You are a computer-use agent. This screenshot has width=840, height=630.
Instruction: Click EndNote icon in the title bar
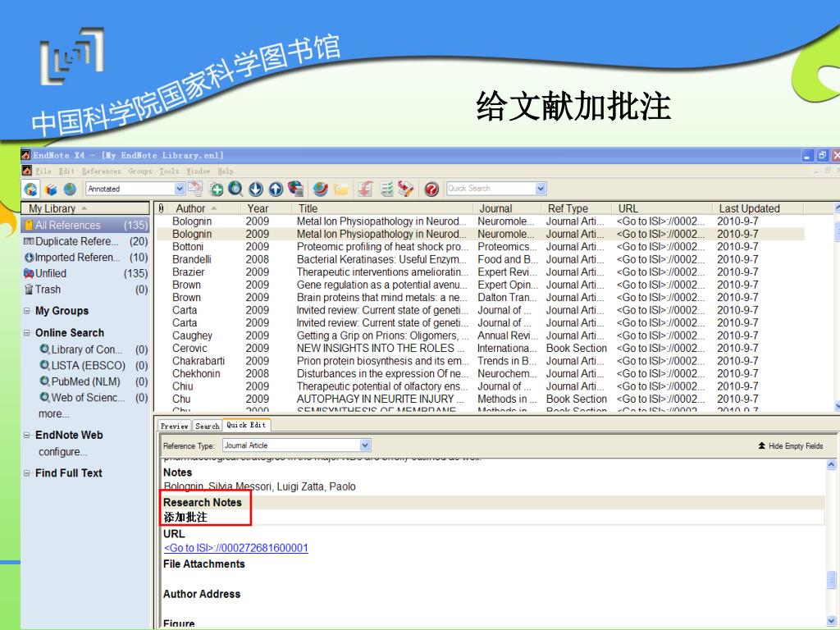click(25, 155)
